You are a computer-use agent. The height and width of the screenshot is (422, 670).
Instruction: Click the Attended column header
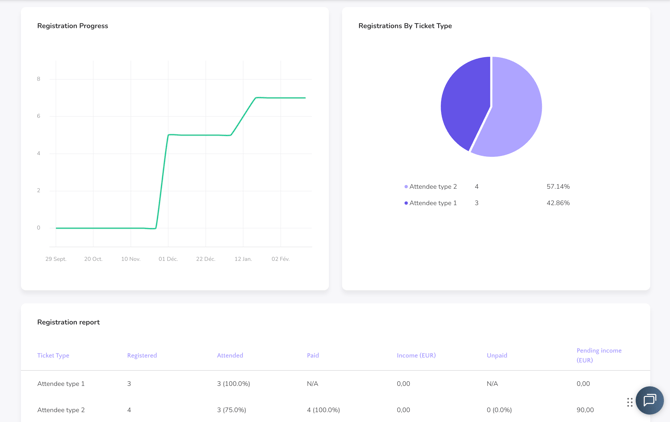[x=230, y=356]
